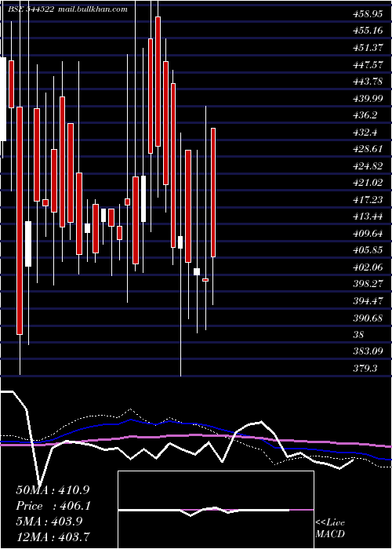Screen dimensions: 392x549
Task: Click the 12MA : 403.7 readout
Action: click(53, 536)
